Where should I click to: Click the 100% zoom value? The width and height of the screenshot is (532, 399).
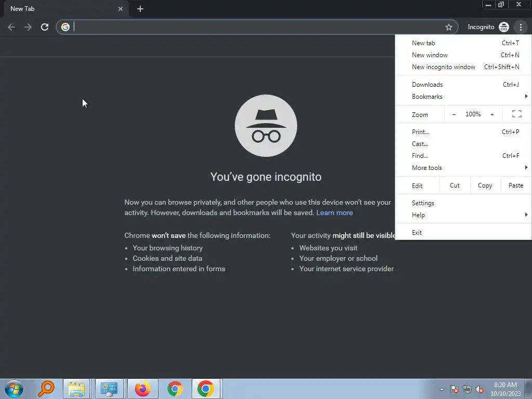473,114
